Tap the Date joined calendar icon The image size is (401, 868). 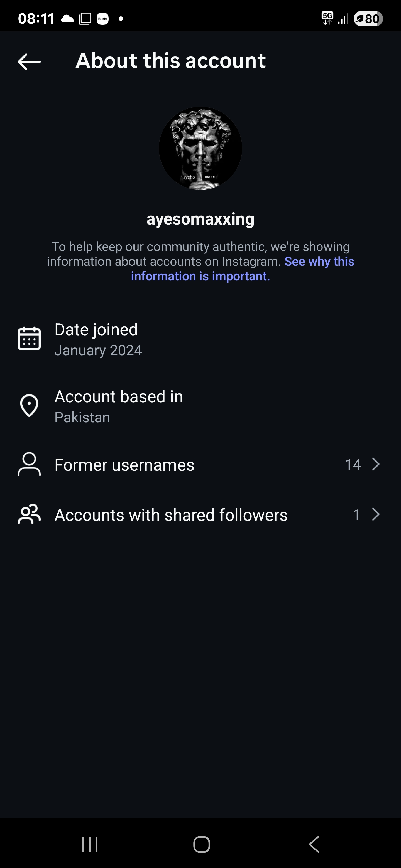pyautogui.click(x=29, y=338)
